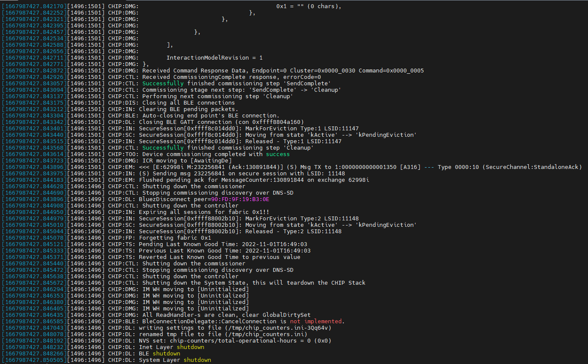Click 'renamed tmp file to file (/tmp/chip_counters.ini)' line

tap(155, 334)
